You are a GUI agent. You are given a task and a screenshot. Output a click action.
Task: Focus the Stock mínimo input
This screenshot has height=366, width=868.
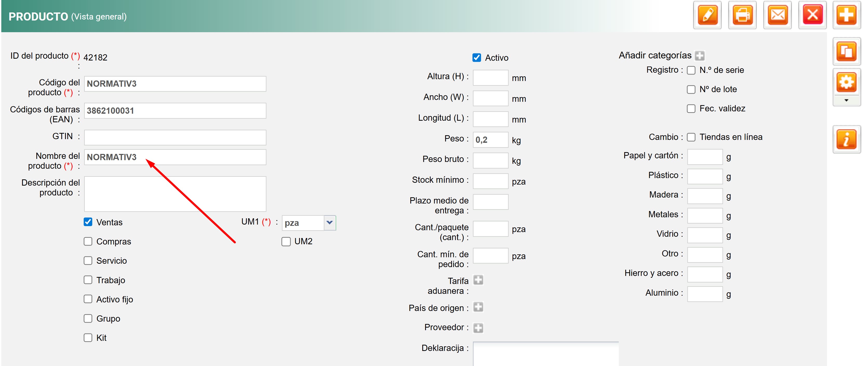(491, 181)
